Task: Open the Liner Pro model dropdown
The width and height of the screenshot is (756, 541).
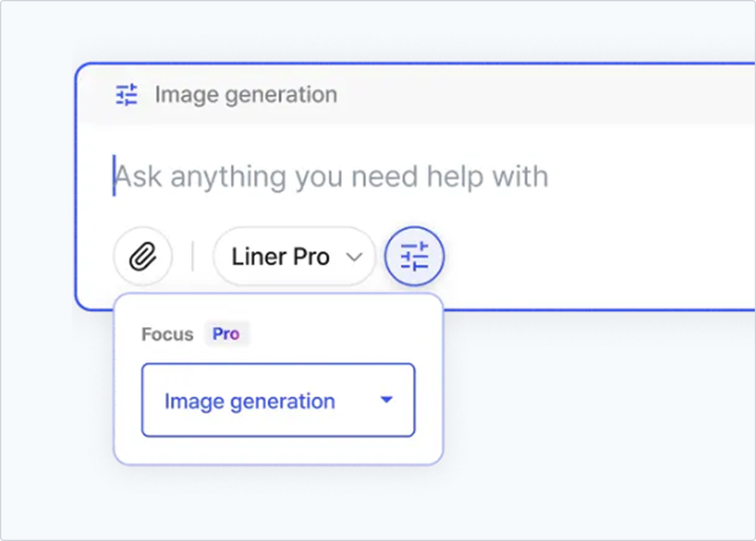Action: [x=295, y=256]
